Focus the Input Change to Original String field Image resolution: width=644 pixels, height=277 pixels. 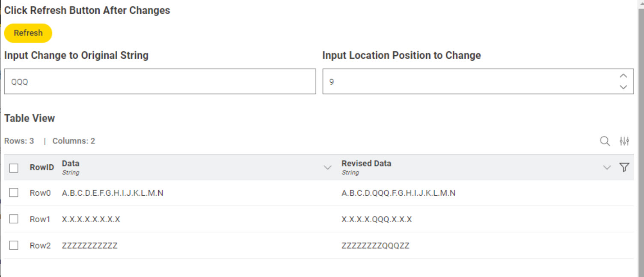click(x=160, y=81)
